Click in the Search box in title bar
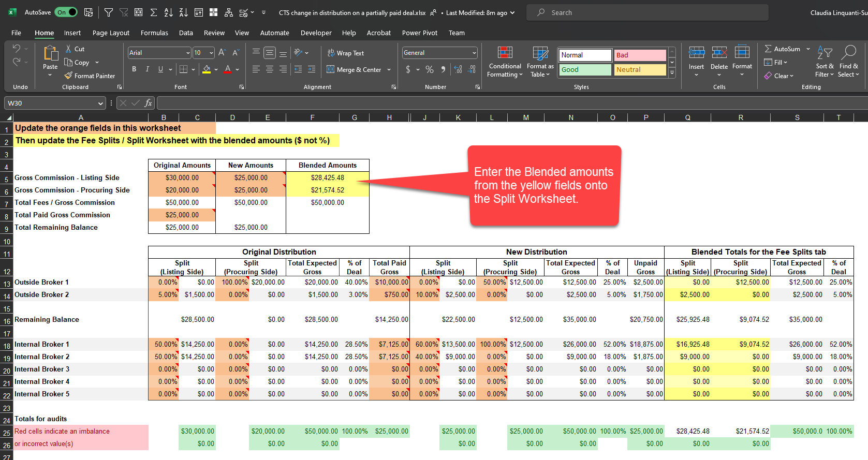The height and width of the screenshot is (460, 868). [647, 12]
